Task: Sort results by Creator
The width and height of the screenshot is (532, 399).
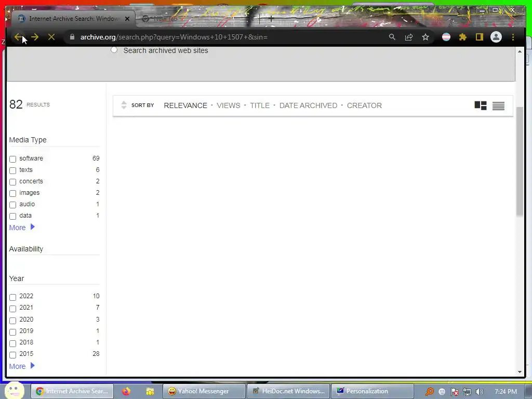Action: [x=364, y=105]
